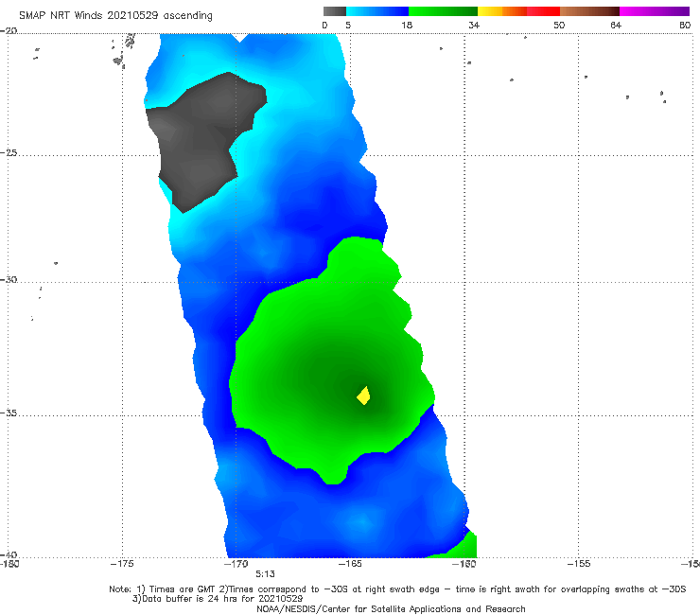This screenshot has width=700, height=615.
Task: Click the colorbar label '34'
Action: pyautogui.click(x=474, y=26)
